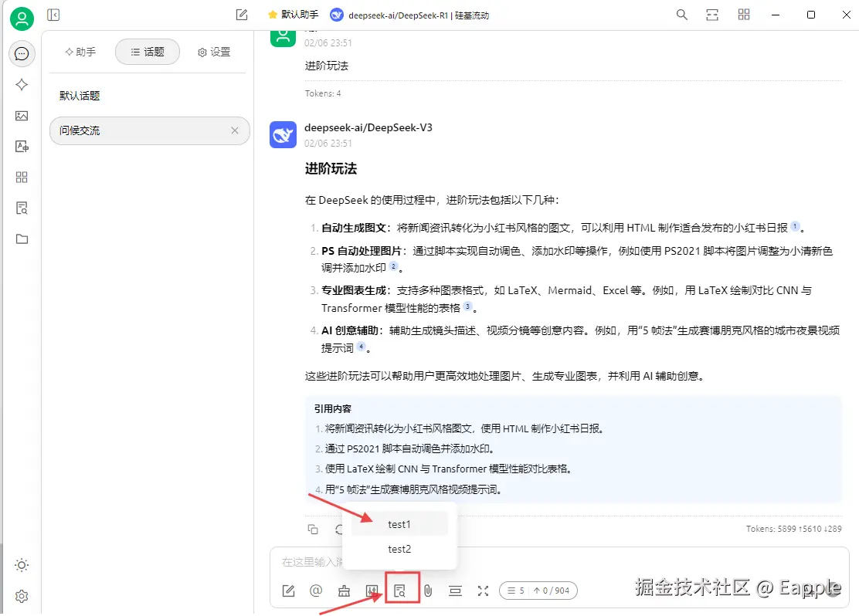Click new topic icon in input toolbar
Image resolution: width=859 pixels, height=616 pixels.
click(x=288, y=591)
